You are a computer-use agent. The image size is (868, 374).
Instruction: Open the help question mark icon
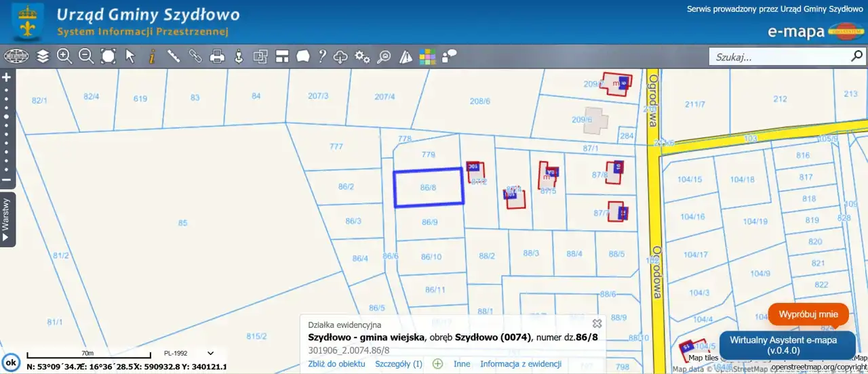(323, 56)
